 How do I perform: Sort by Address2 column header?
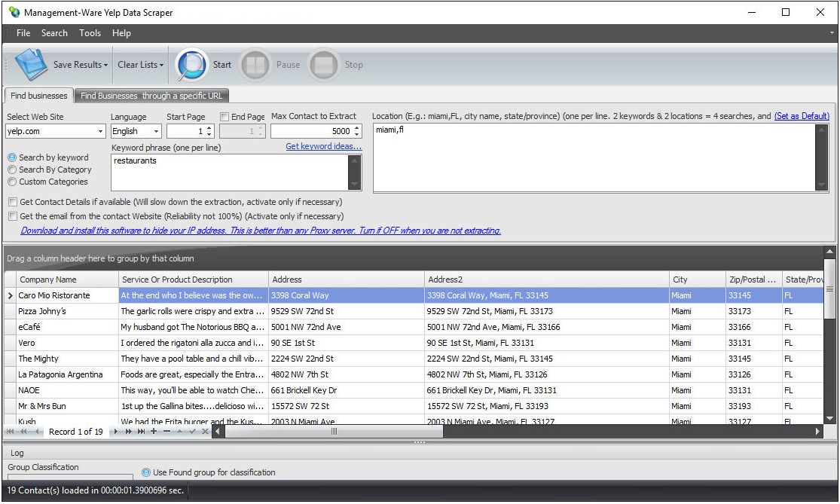coord(546,279)
